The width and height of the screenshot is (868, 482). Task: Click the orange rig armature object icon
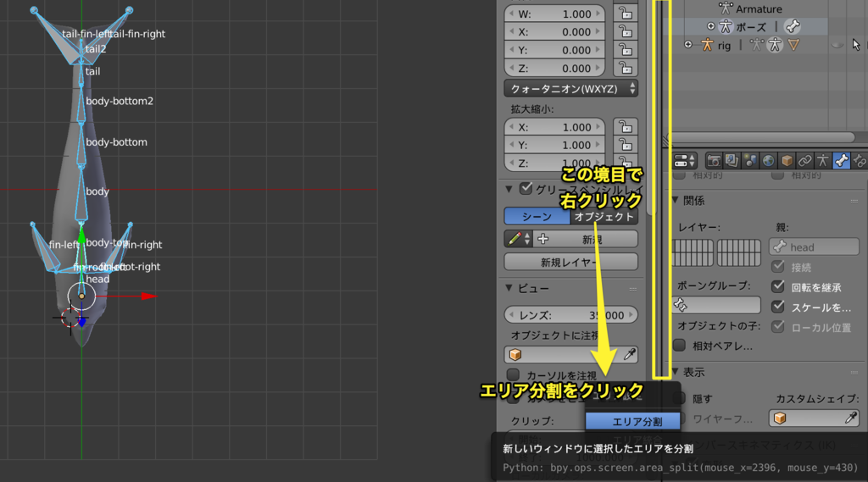pos(708,46)
